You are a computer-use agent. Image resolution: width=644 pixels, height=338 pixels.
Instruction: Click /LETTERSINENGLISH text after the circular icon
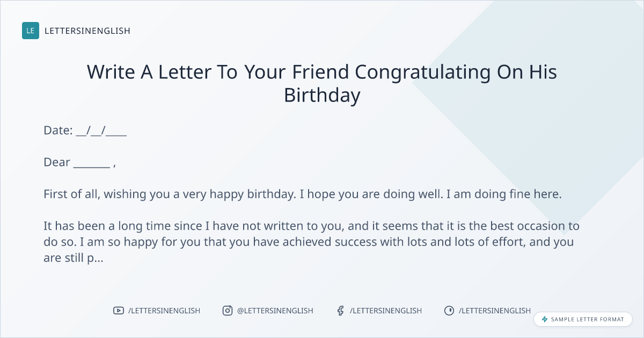[494, 311]
